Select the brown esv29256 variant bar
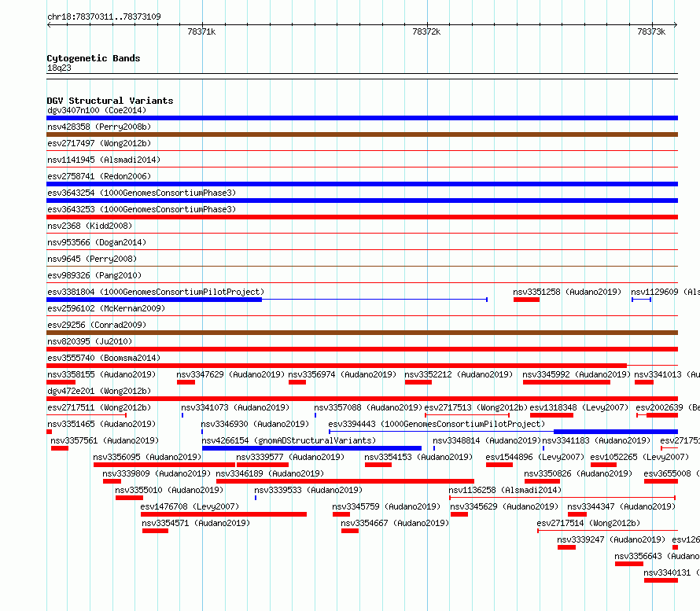The width and height of the screenshot is (700, 611). point(362,333)
